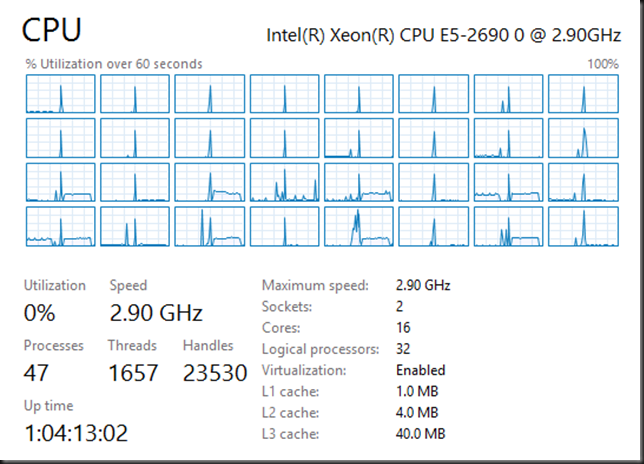Select the Utilization 0% value
The height and width of the screenshot is (464, 644).
39,313
